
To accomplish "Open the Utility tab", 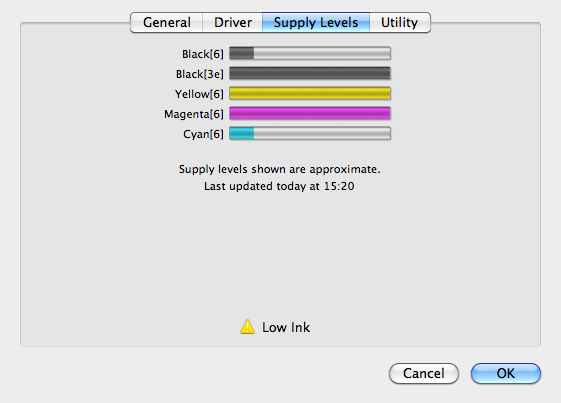I will tap(400, 23).
